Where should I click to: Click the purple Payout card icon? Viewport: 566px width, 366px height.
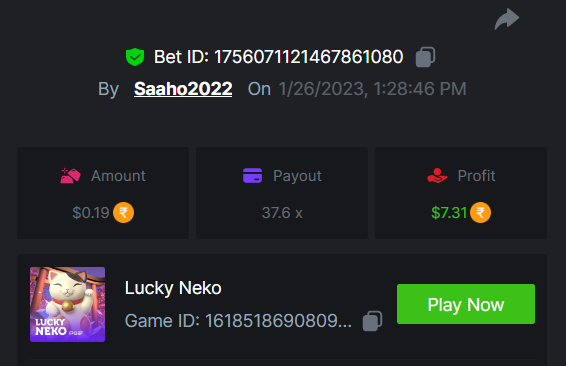pos(252,176)
